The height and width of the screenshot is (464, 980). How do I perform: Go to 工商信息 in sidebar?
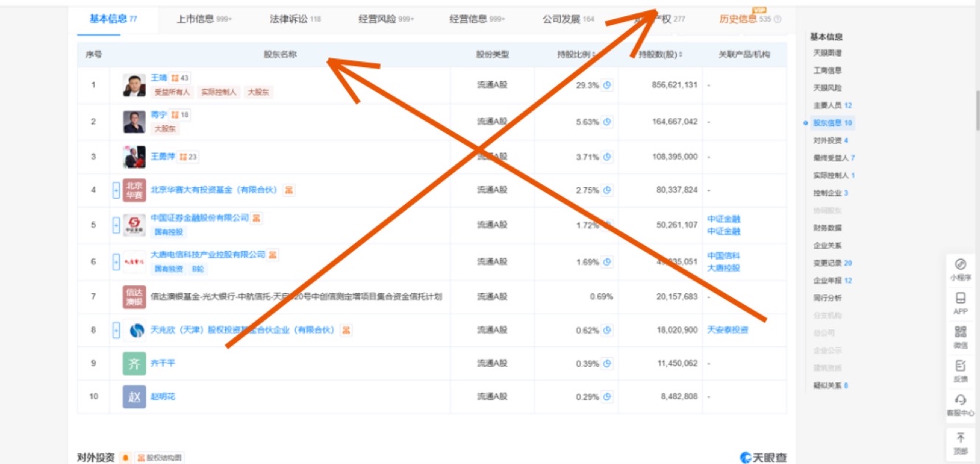(x=828, y=71)
